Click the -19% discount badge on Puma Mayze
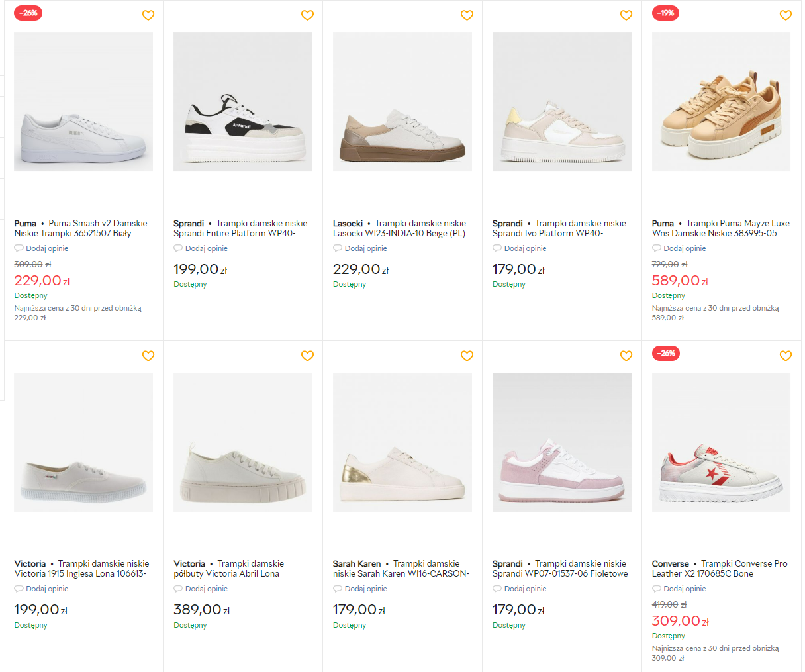 [x=666, y=13]
